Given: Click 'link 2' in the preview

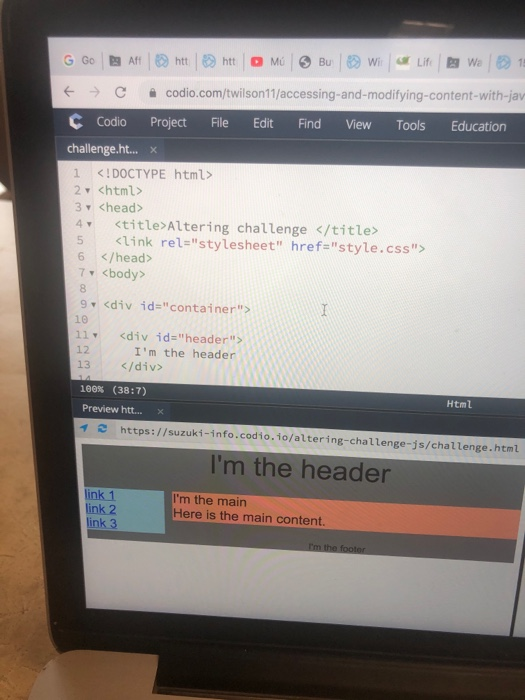Looking at the screenshot, I should (x=100, y=508).
